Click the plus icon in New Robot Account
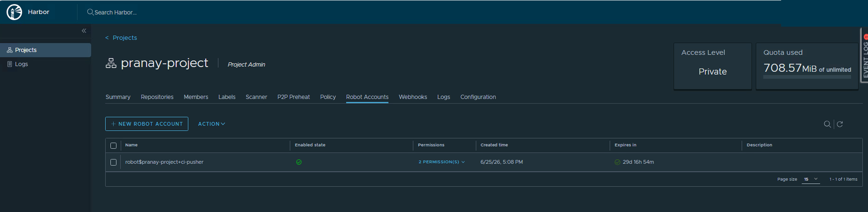This screenshot has width=868, height=212. 113,124
